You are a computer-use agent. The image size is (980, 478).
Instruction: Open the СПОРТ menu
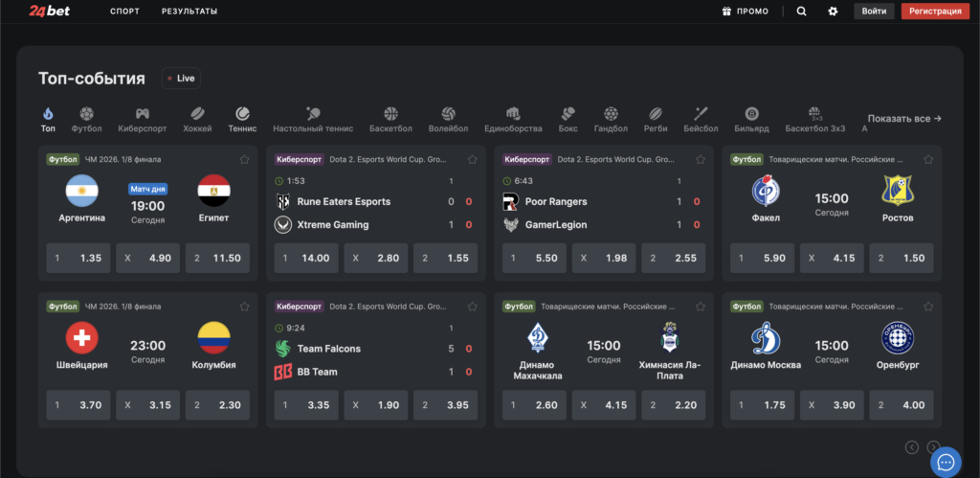click(x=125, y=11)
